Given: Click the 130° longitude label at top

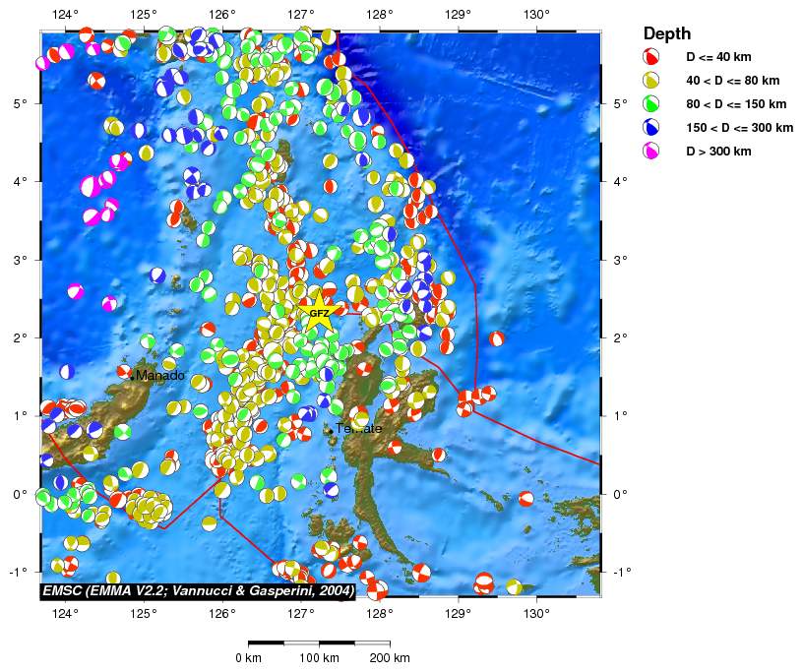Looking at the screenshot, I should point(536,15).
